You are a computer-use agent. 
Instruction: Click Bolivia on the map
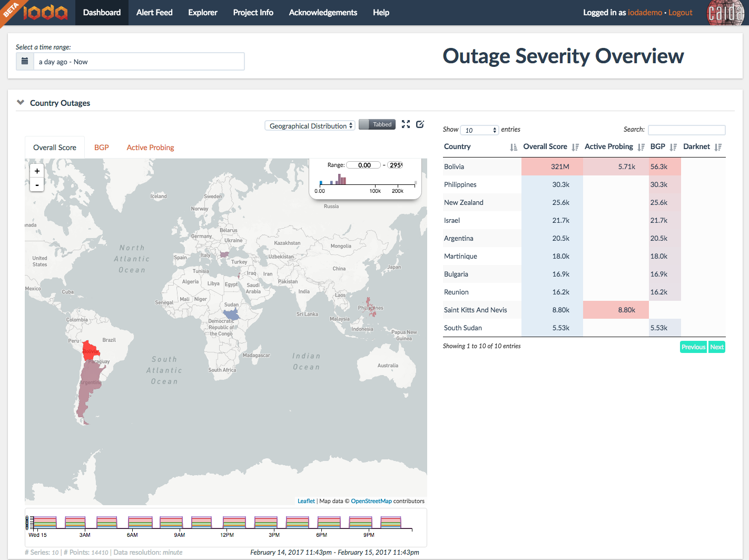pos(91,351)
